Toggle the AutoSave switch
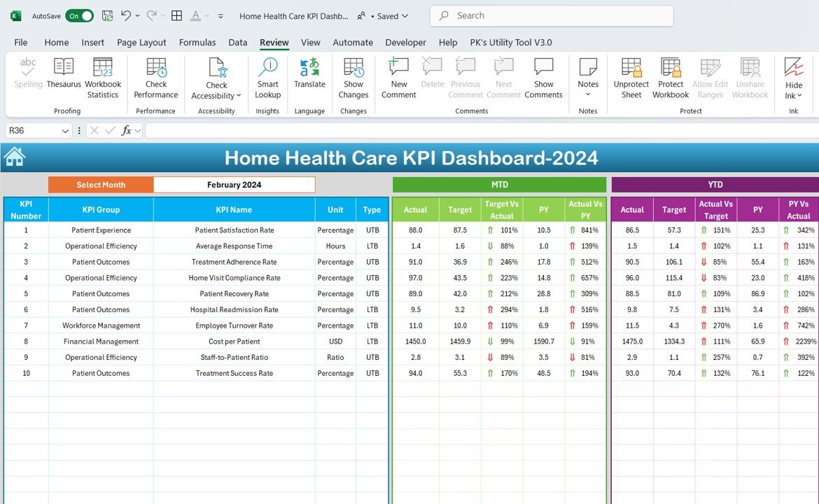This screenshot has width=819, height=504. coord(79,16)
